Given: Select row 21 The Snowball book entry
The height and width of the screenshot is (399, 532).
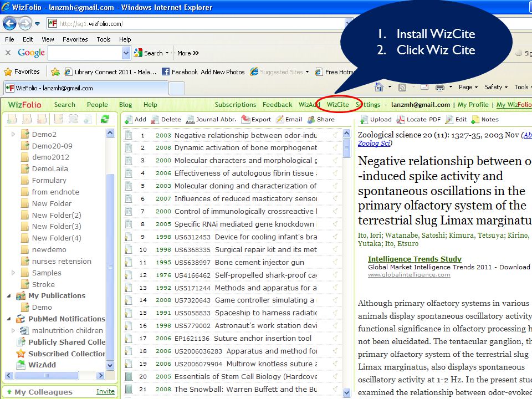Looking at the screenshot, I should (x=232, y=389).
